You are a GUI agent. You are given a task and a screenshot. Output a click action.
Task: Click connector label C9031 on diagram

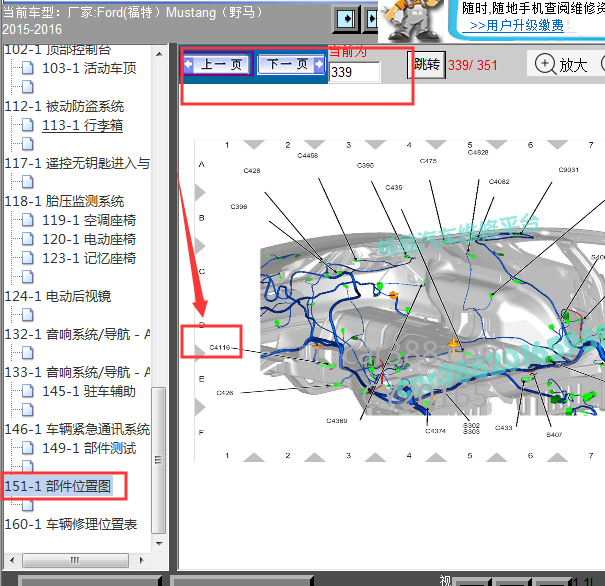[x=569, y=170]
